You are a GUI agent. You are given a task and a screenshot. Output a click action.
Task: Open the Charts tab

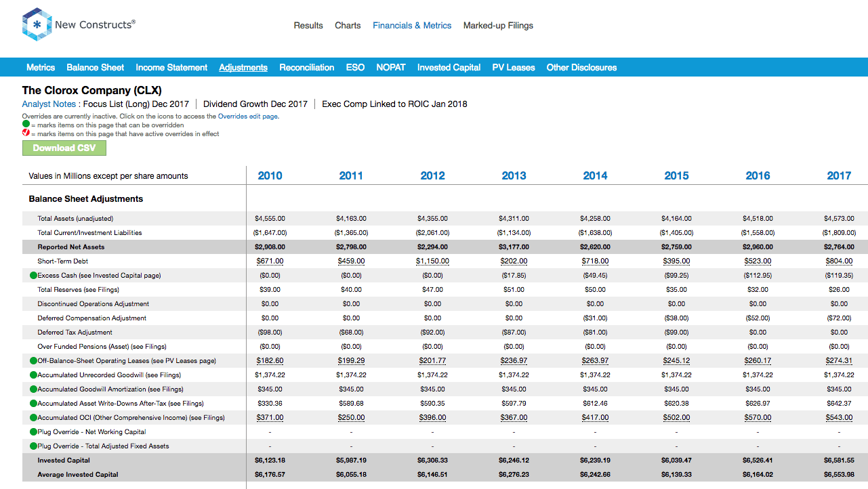tap(348, 26)
